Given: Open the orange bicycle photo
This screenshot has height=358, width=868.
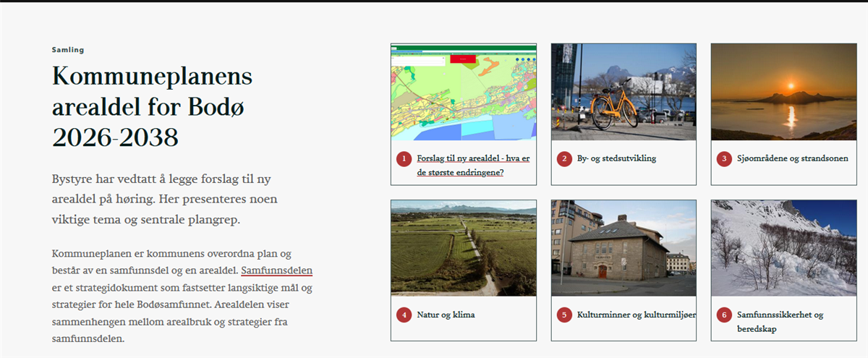Looking at the screenshot, I should tap(624, 92).
